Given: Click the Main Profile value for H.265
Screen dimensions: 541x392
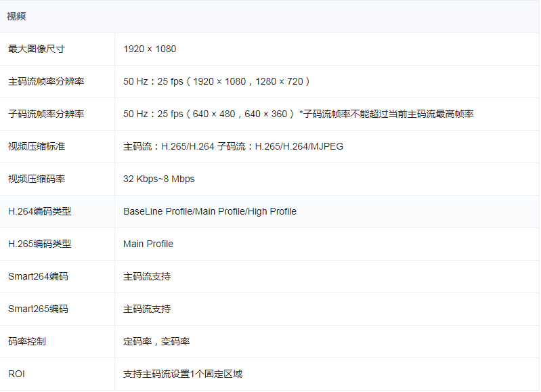Looking at the screenshot, I should coord(148,244).
